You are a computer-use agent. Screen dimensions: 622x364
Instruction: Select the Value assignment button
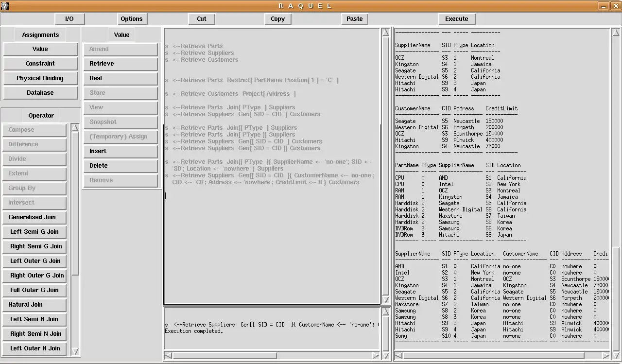(40, 49)
